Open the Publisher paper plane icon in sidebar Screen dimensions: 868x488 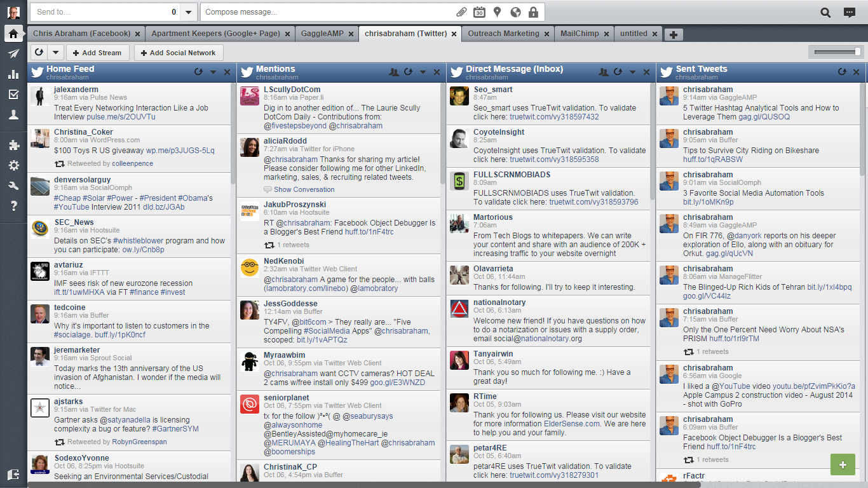13,54
